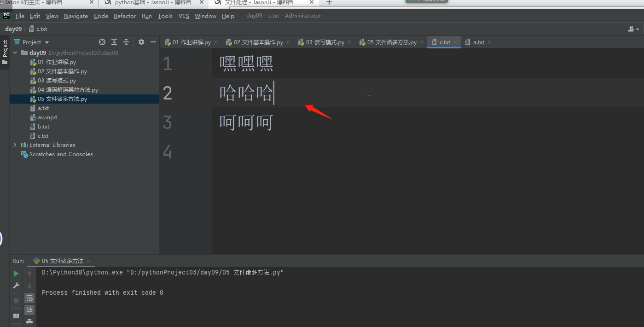The image size is (644, 327).
Task: Click Select Opened File target icon
Action: [x=102, y=42]
